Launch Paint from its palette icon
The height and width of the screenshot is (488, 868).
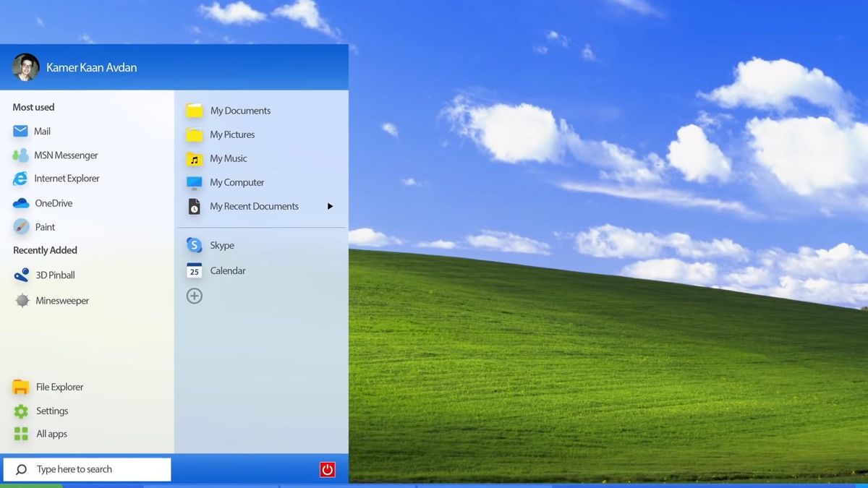pyautogui.click(x=21, y=226)
